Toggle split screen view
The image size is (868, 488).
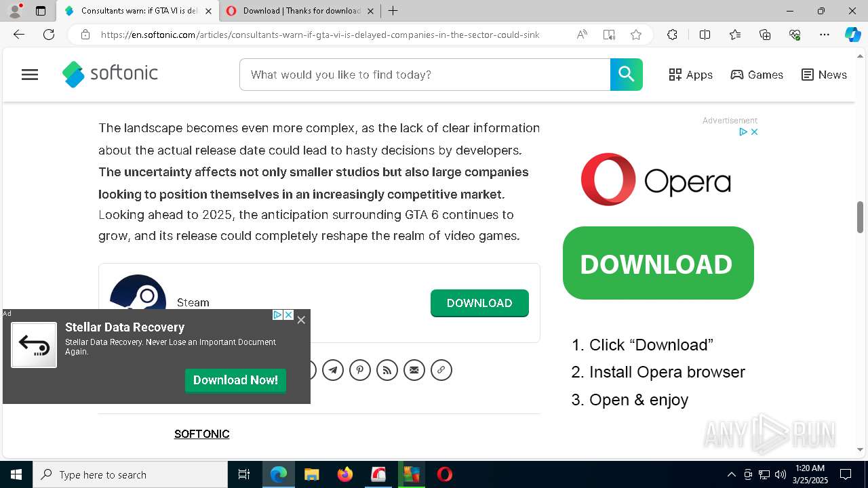pyautogui.click(x=705, y=35)
